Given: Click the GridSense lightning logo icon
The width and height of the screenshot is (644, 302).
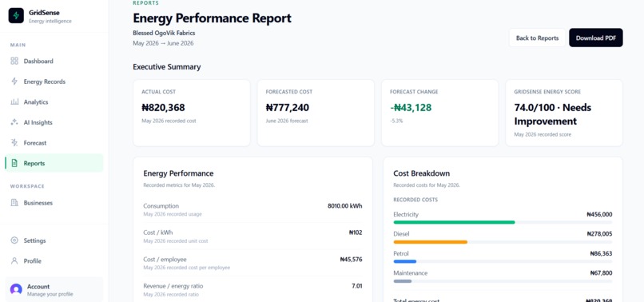Looking at the screenshot, I should (16, 15).
